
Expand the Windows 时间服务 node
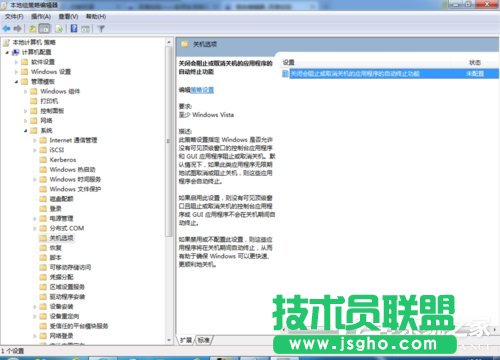[35, 179]
